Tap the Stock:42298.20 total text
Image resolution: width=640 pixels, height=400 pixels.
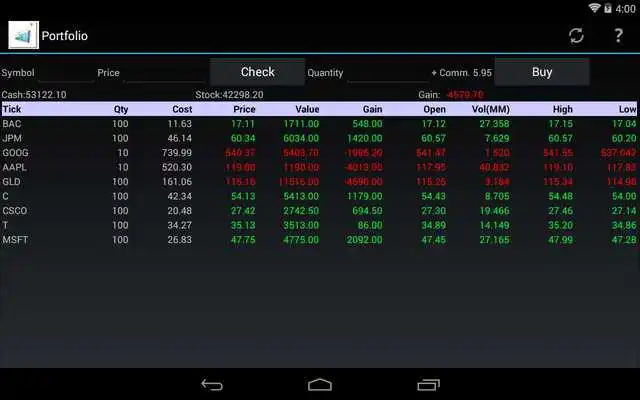tap(229, 95)
